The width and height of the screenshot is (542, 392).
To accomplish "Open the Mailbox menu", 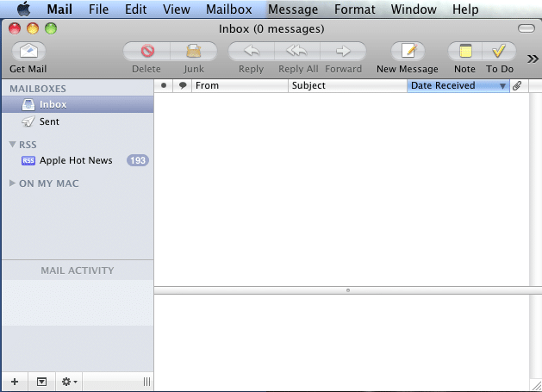I will point(229,9).
